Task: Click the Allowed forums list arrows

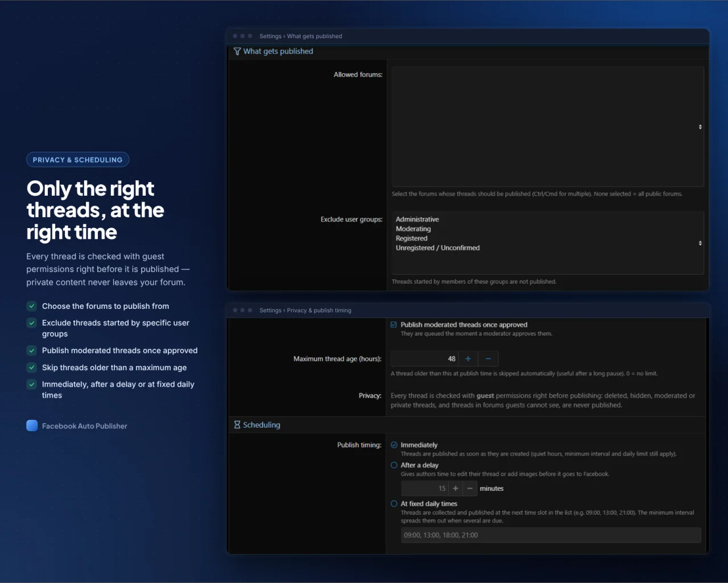Action: point(700,127)
